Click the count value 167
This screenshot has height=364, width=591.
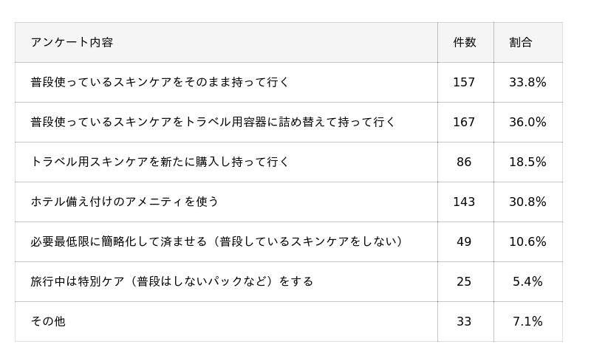tap(464, 123)
